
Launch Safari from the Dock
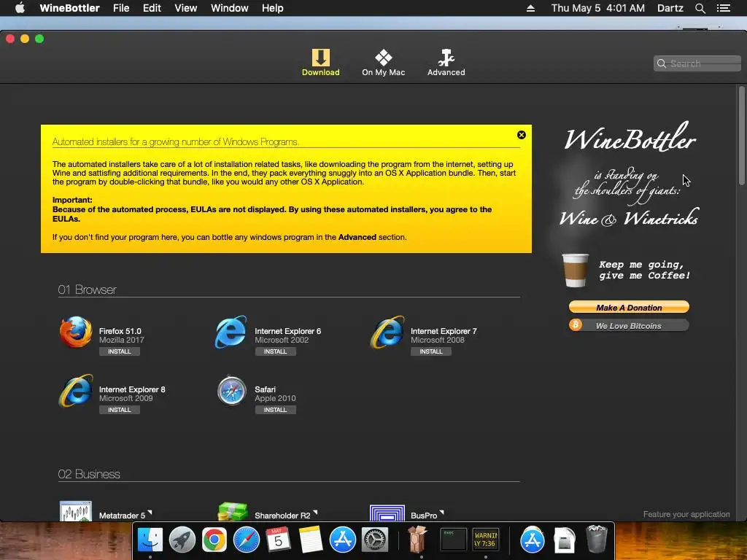coord(246,540)
